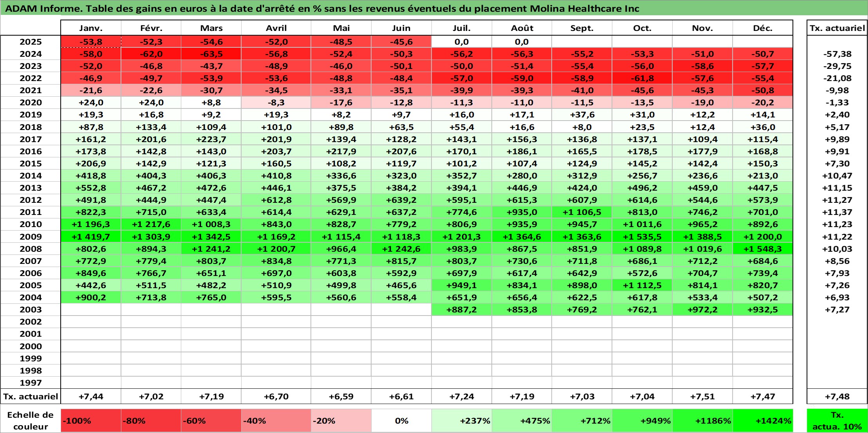Image resolution: width=868 pixels, height=433 pixels.
Task: Select cell +217,9 for May 2016
Action: pyautogui.click(x=341, y=152)
